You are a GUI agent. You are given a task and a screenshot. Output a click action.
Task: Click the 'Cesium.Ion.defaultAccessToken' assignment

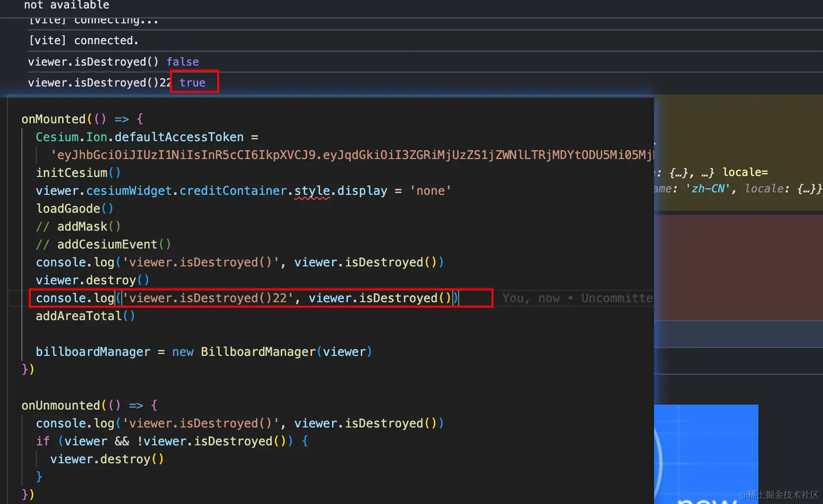[x=139, y=137]
